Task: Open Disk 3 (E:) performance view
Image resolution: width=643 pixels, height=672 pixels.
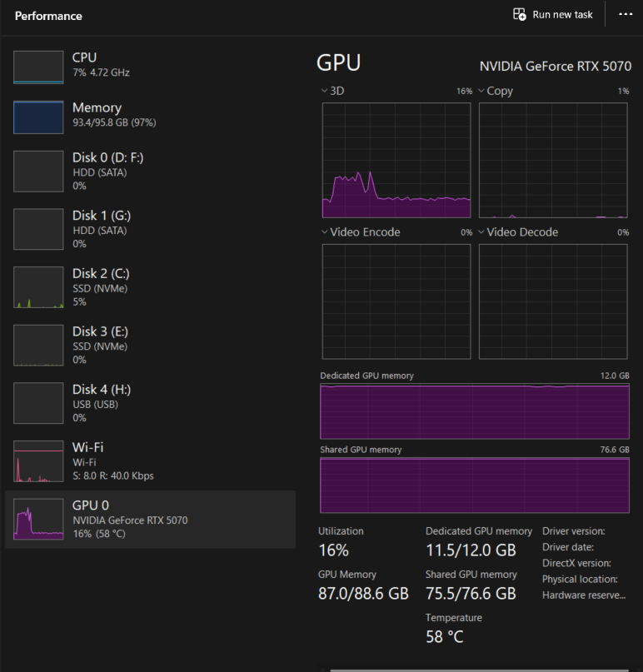Action: [x=150, y=345]
